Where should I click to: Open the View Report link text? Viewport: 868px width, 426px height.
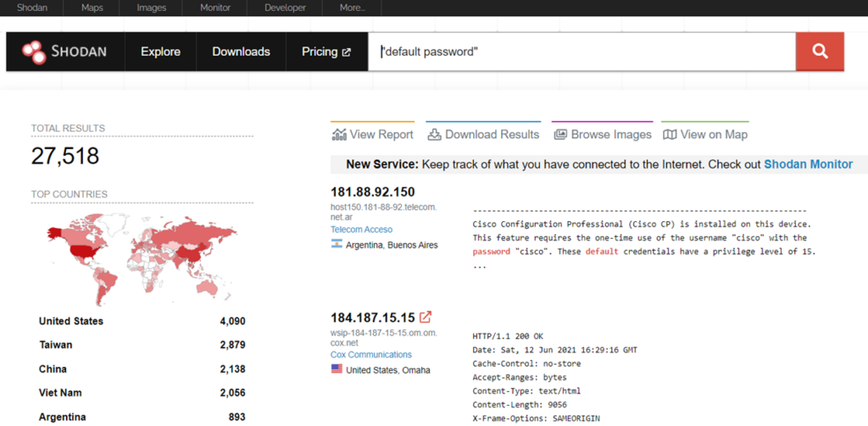pos(381,135)
